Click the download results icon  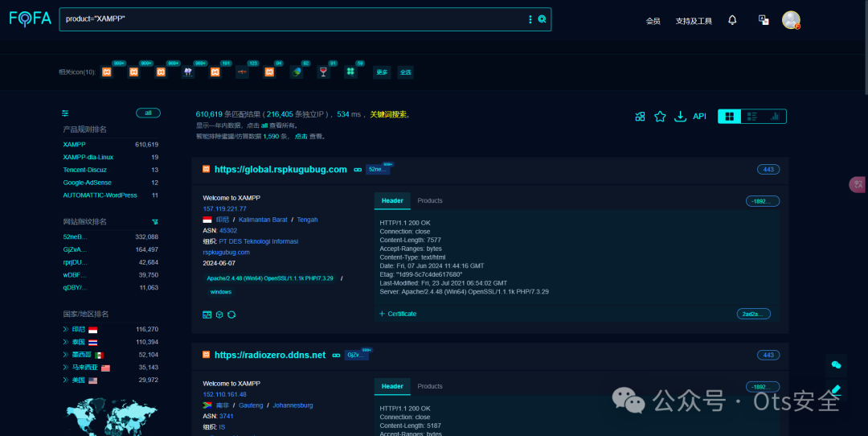click(x=681, y=117)
